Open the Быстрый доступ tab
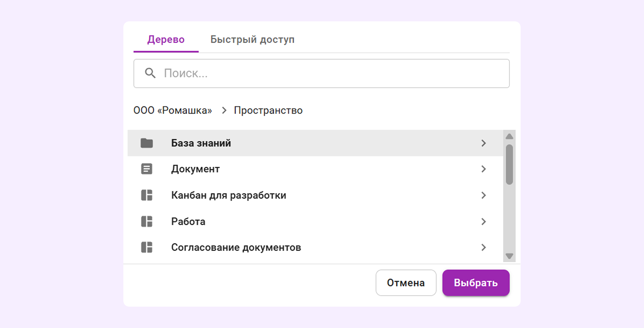644x328 pixels. click(x=252, y=40)
